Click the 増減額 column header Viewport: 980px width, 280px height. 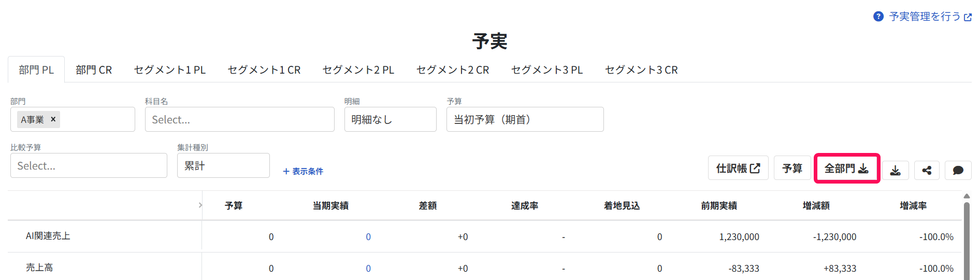pyautogui.click(x=816, y=206)
